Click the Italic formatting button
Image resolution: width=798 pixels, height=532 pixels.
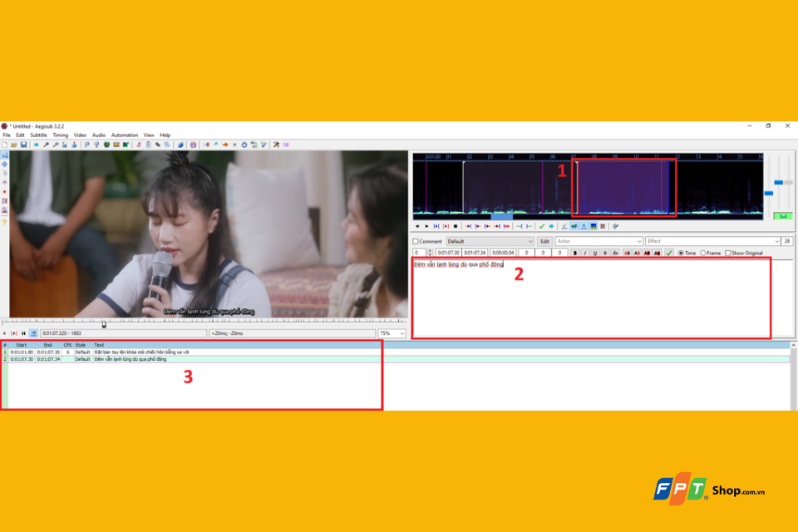(x=584, y=253)
